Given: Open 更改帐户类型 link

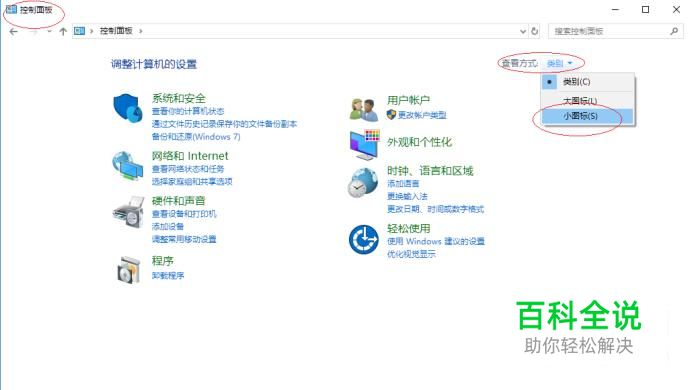Looking at the screenshot, I should [422, 115].
